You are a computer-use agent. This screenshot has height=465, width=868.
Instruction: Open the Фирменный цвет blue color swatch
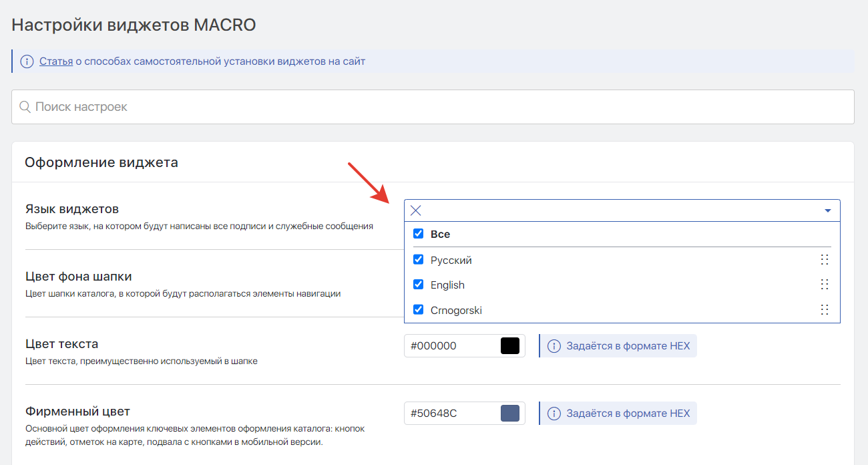click(x=510, y=414)
